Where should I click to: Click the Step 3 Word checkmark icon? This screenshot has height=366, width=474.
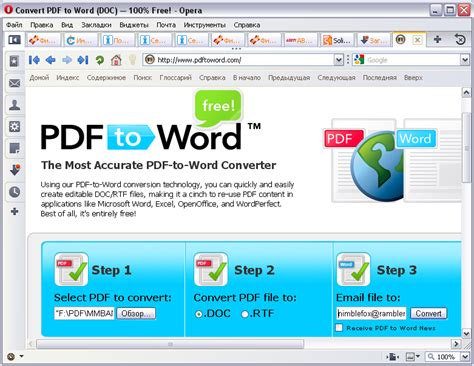353,269
